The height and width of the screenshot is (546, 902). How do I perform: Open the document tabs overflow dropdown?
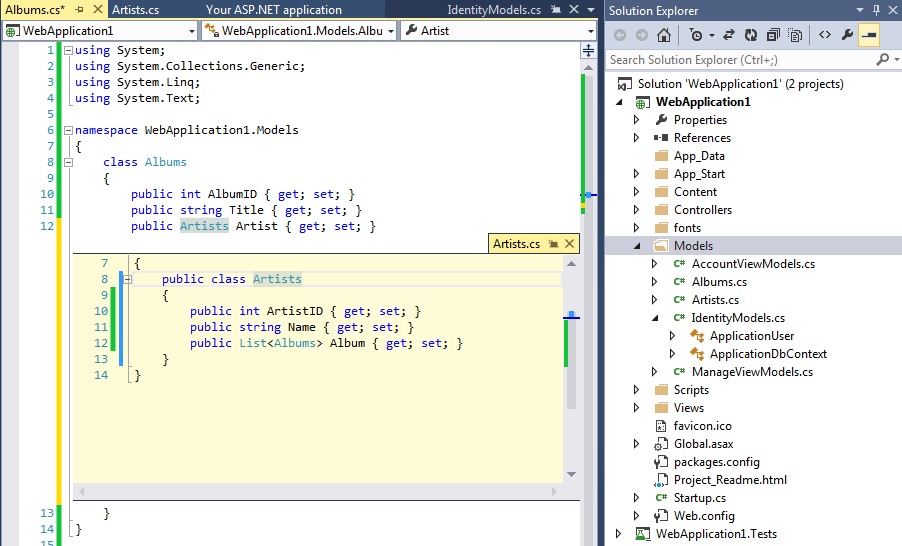[591, 10]
